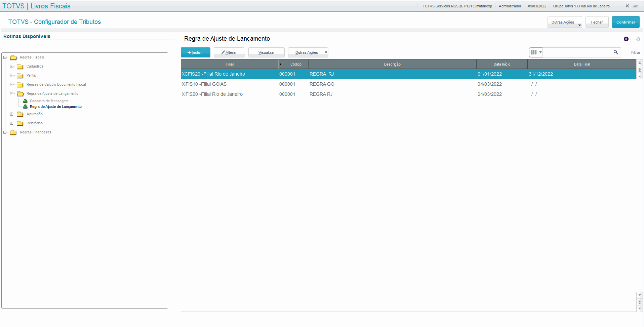This screenshot has width=644, height=327.
Task: Open the Outras Ações dropdown beside Fechar
Action: pyautogui.click(x=565, y=22)
